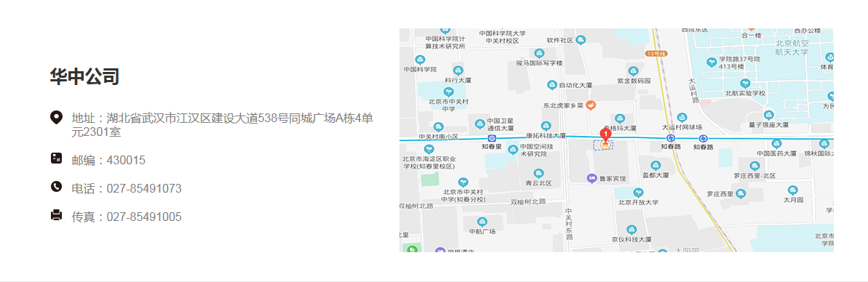Click the 鲁家宾馆 purple hotel icon
868x282 pixels.
pyautogui.click(x=592, y=178)
